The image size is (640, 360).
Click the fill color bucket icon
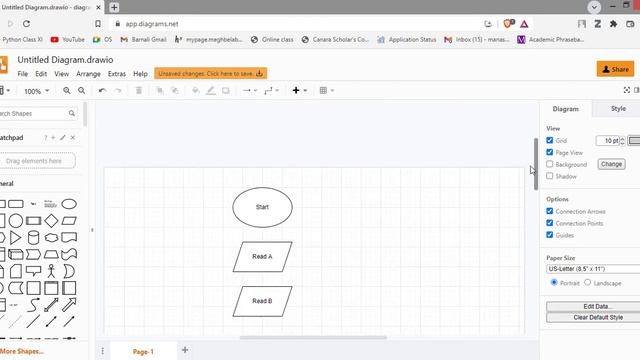[x=196, y=91]
